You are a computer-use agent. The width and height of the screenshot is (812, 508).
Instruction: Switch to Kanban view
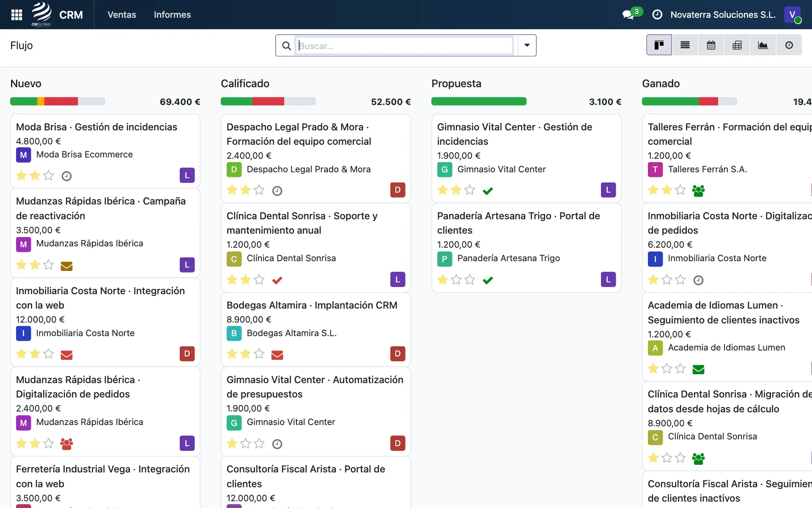(x=659, y=45)
